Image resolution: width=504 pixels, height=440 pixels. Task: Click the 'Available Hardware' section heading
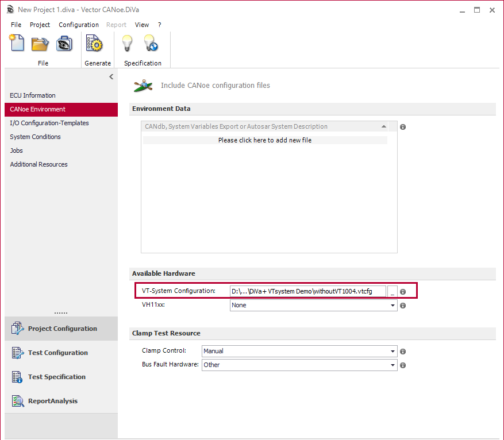coord(164,273)
